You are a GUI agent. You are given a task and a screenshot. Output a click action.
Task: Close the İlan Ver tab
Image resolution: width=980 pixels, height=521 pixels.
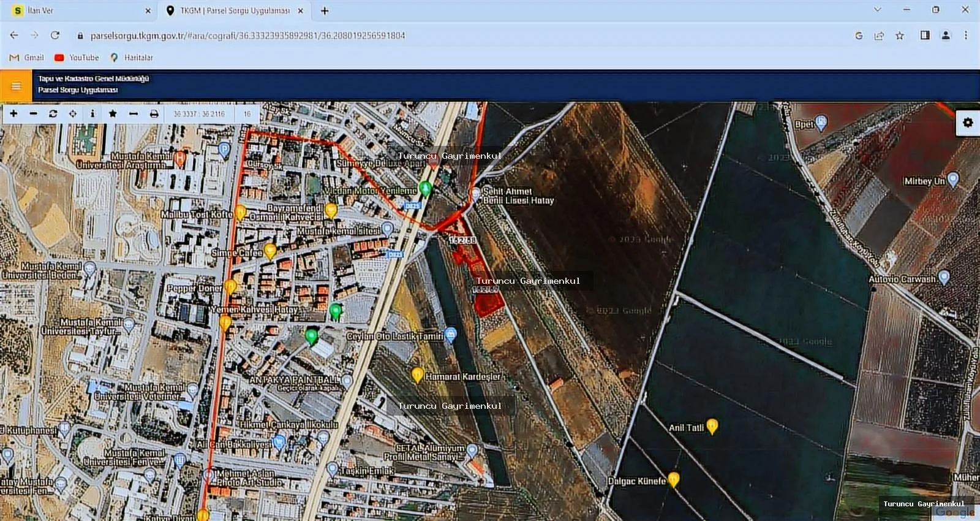tap(148, 10)
